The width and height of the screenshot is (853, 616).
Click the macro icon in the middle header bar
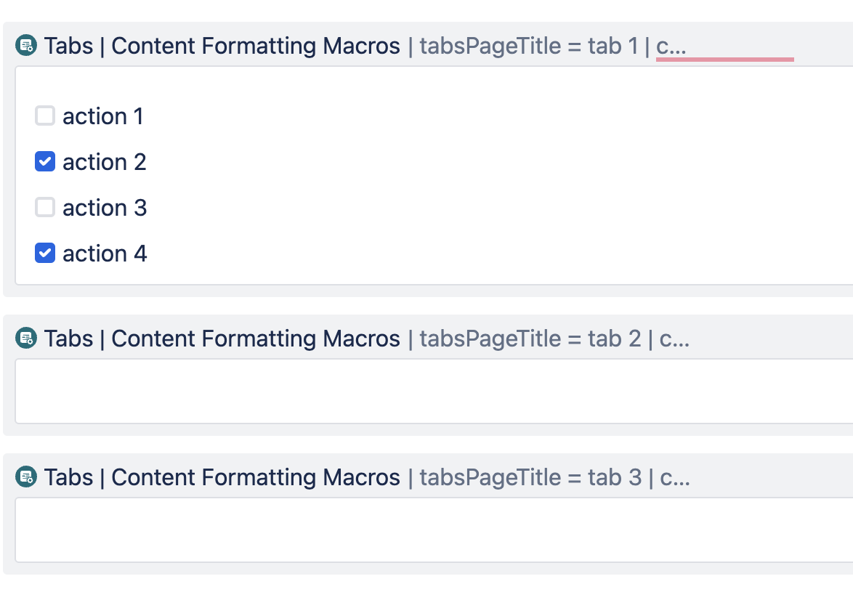click(x=25, y=338)
